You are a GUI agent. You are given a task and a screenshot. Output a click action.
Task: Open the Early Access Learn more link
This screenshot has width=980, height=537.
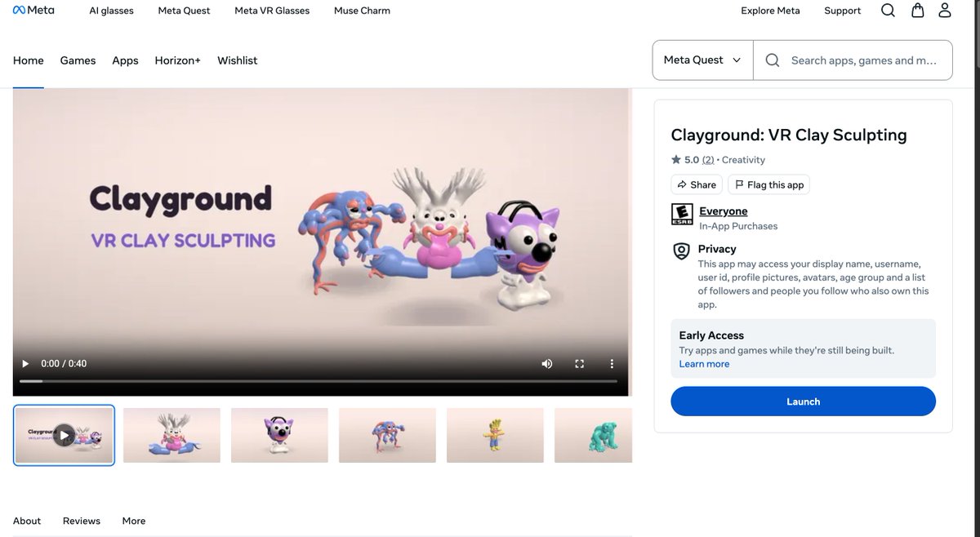point(704,364)
